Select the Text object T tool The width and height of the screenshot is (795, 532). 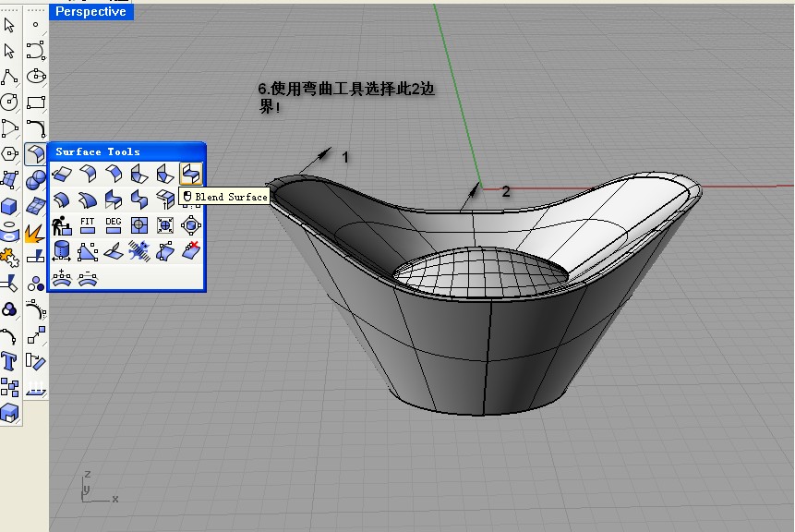click(x=9, y=361)
